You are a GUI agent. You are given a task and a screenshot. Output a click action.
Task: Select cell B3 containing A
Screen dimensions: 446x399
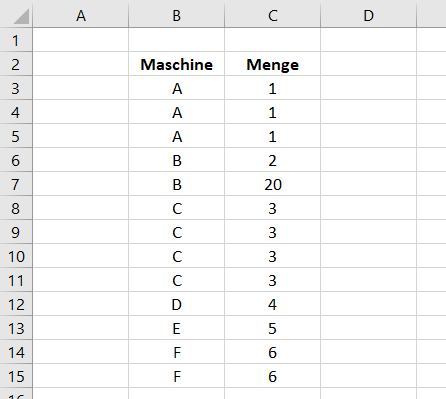pos(177,88)
